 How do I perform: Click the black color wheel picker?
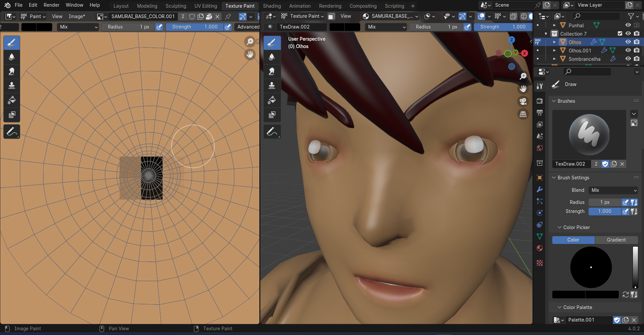coord(591,267)
